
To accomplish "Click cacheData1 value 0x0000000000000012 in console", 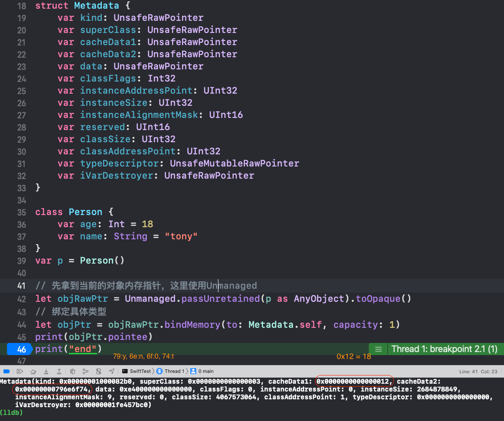I will pos(353,382).
